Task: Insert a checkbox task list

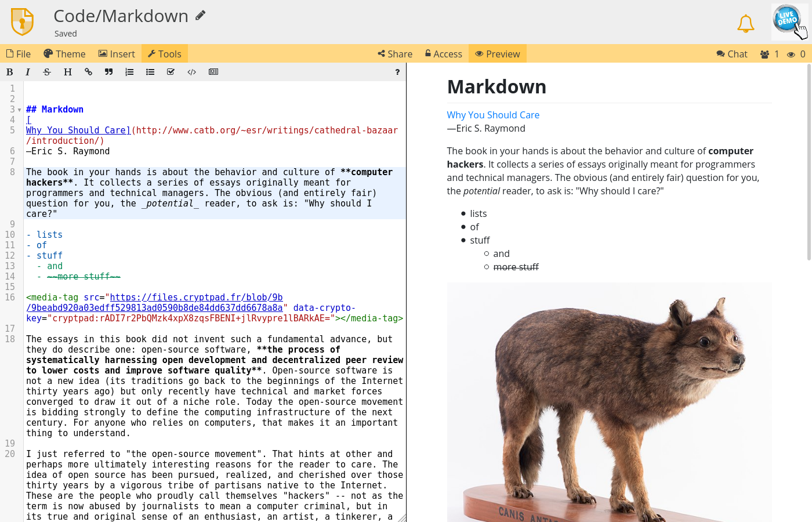Action: [x=171, y=72]
